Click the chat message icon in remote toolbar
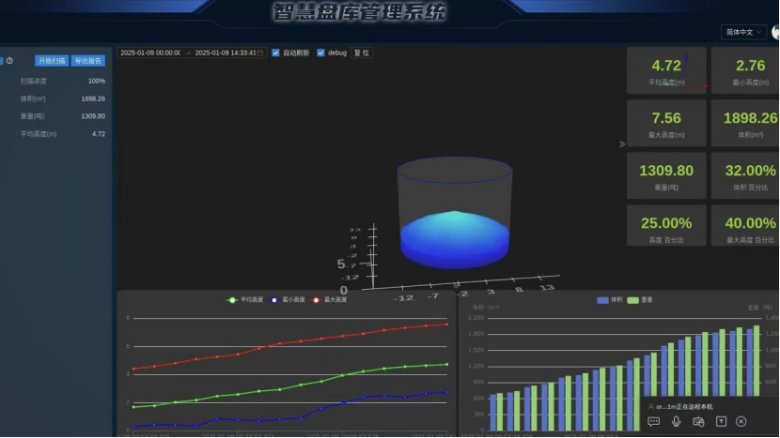This screenshot has width=780, height=438. tap(654, 422)
